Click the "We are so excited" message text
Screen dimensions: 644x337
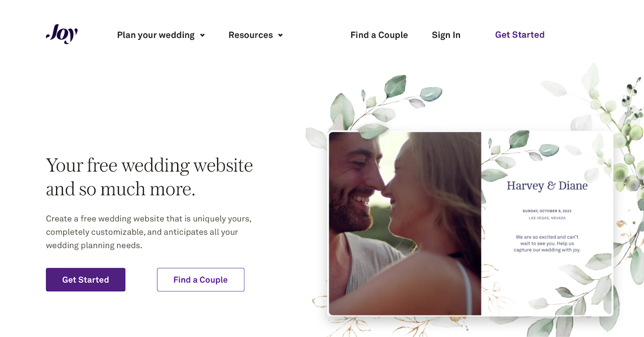click(547, 243)
